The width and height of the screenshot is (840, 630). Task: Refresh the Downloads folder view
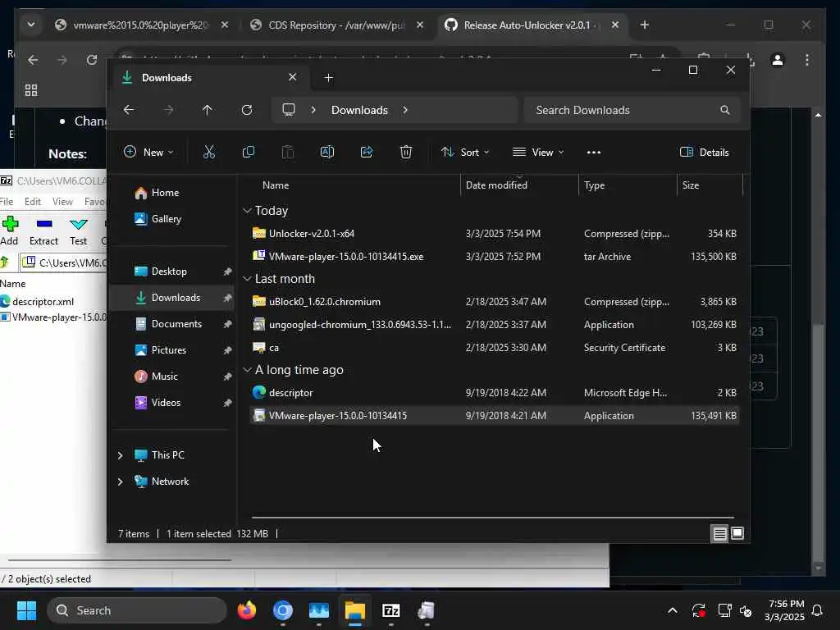pyautogui.click(x=246, y=110)
